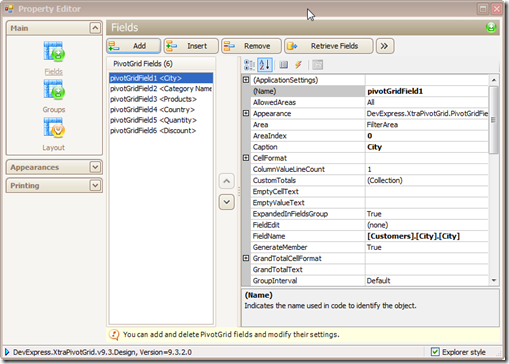Click the Area value FilterArea
This screenshot has width=509, height=364.
tap(427, 125)
